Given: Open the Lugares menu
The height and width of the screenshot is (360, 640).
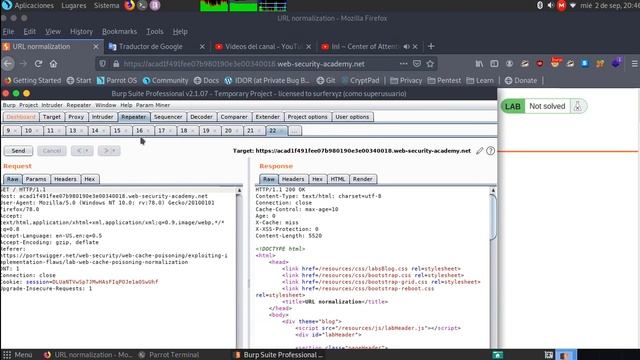Looking at the screenshot, I should click(x=73, y=5).
